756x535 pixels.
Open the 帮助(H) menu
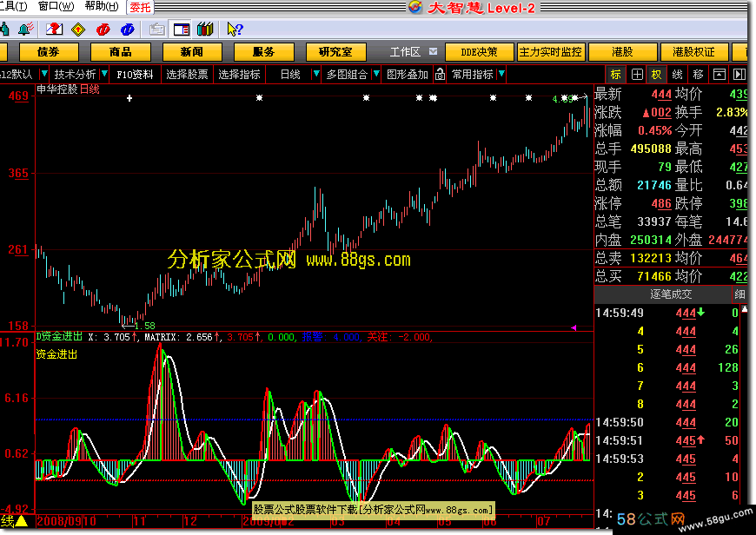click(101, 6)
